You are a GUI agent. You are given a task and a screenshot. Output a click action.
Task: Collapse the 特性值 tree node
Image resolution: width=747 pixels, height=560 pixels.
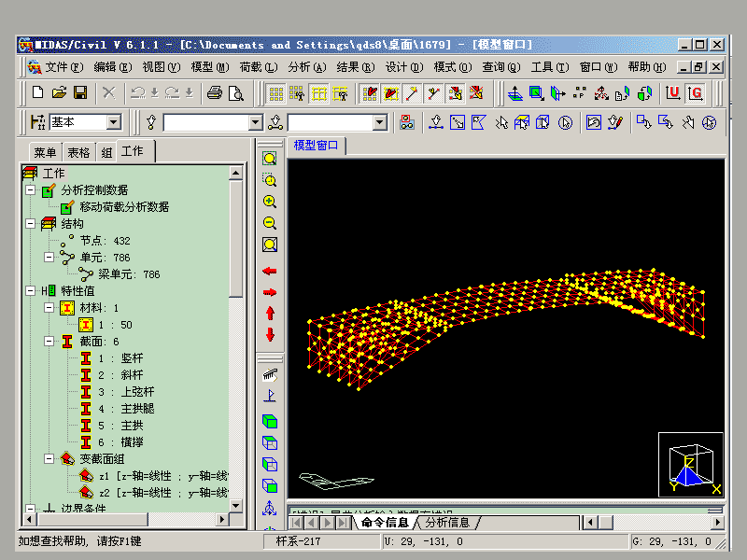(31, 290)
